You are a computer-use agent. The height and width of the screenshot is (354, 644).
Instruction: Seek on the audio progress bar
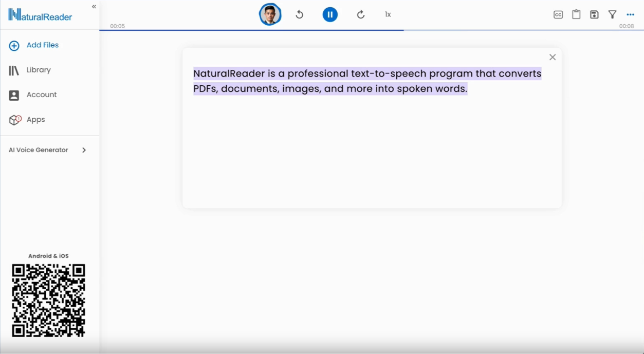(x=372, y=30)
